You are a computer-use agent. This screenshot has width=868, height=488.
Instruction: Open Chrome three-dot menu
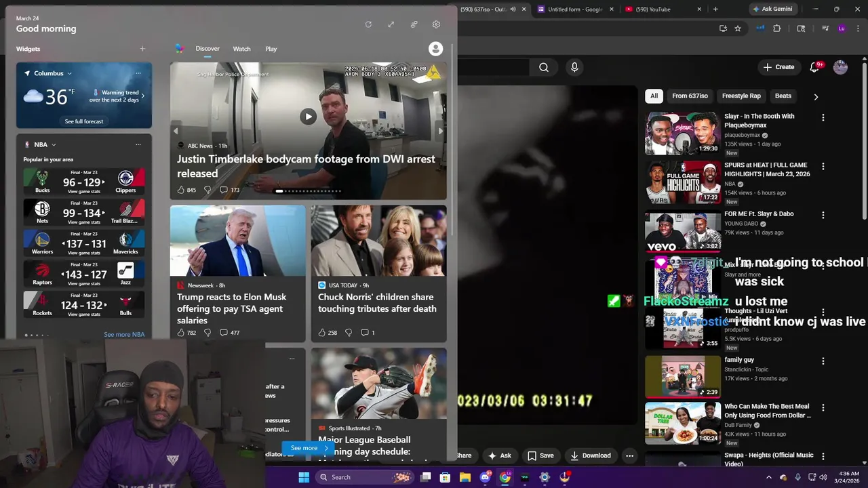pyautogui.click(x=858, y=28)
